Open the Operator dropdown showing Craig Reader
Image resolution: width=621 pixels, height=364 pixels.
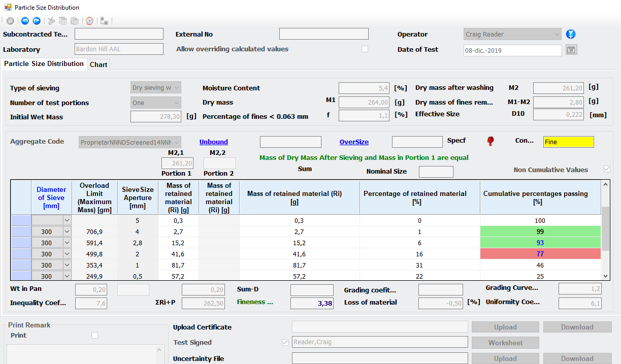pos(512,35)
